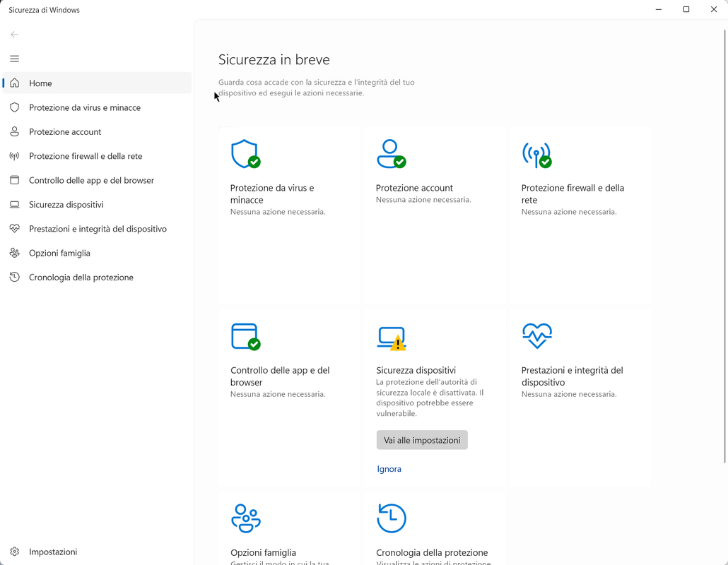Viewport: 728px width, 565px height.
Task: Open Controllo delle app e del browser sidebar item
Action: (x=97, y=180)
